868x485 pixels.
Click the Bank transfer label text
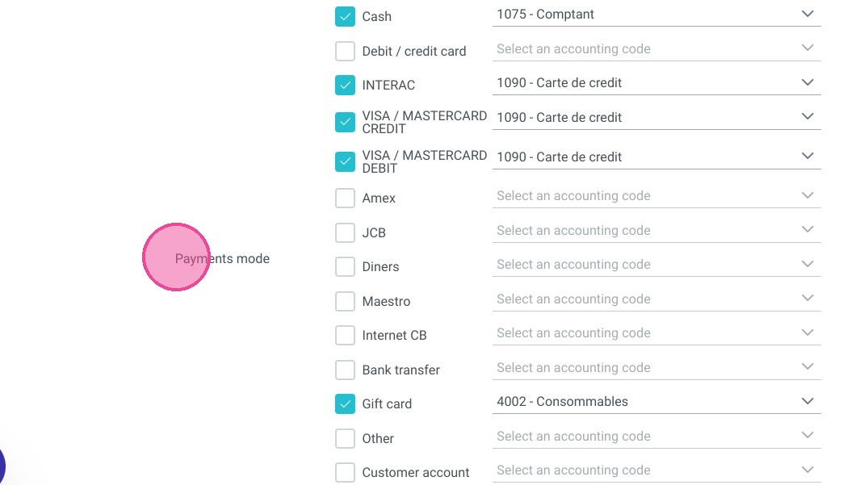click(x=400, y=370)
